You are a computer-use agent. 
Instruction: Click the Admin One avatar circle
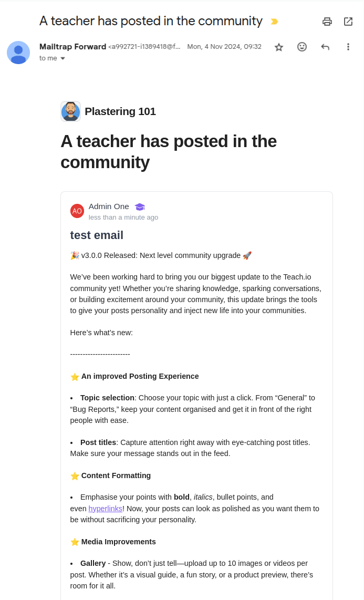click(77, 211)
